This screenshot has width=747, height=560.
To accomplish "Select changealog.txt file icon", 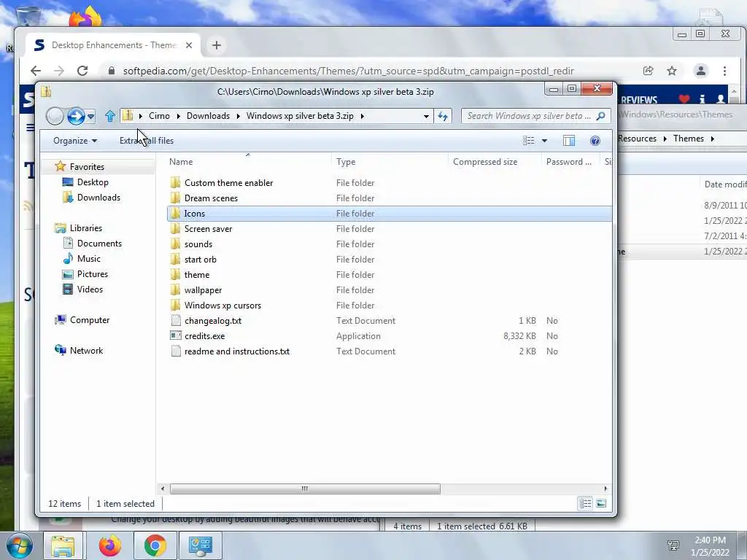I will (176, 321).
